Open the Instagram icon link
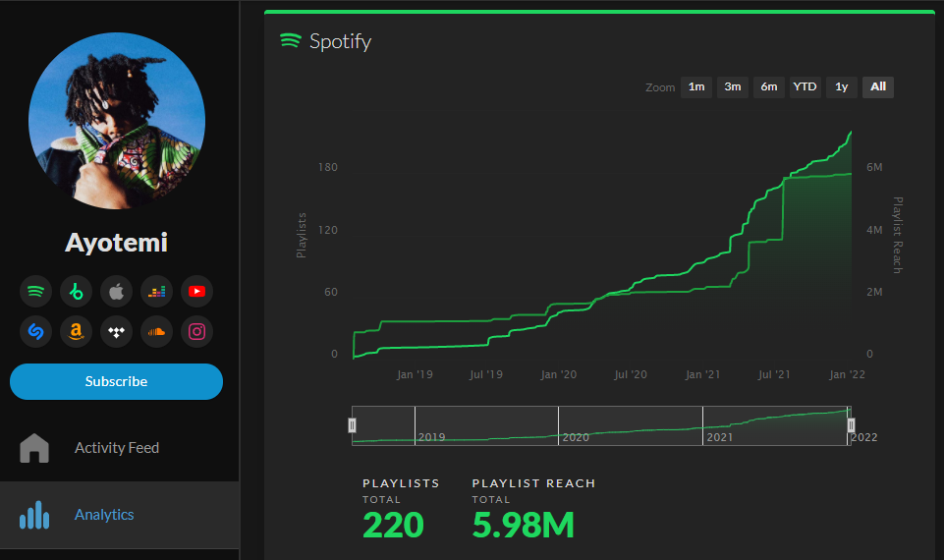Image resolution: width=944 pixels, height=560 pixels. tap(196, 332)
